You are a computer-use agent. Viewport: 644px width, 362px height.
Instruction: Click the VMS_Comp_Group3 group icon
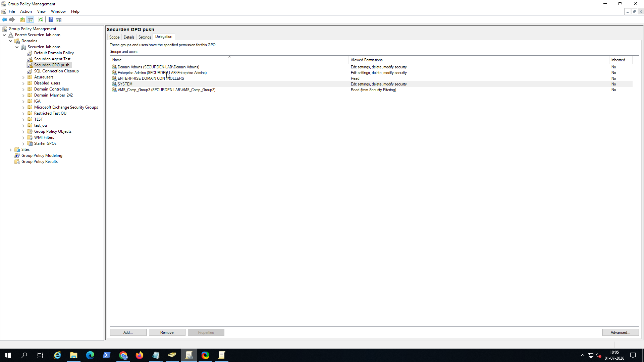pyautogui.click(x=114, y=90)
